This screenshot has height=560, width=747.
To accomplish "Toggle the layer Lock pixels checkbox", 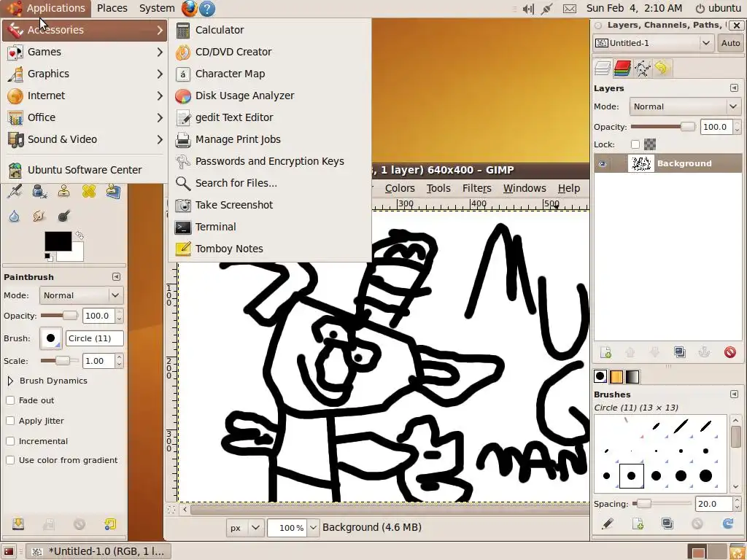I will pyautogui.click(x=635, y=144).
